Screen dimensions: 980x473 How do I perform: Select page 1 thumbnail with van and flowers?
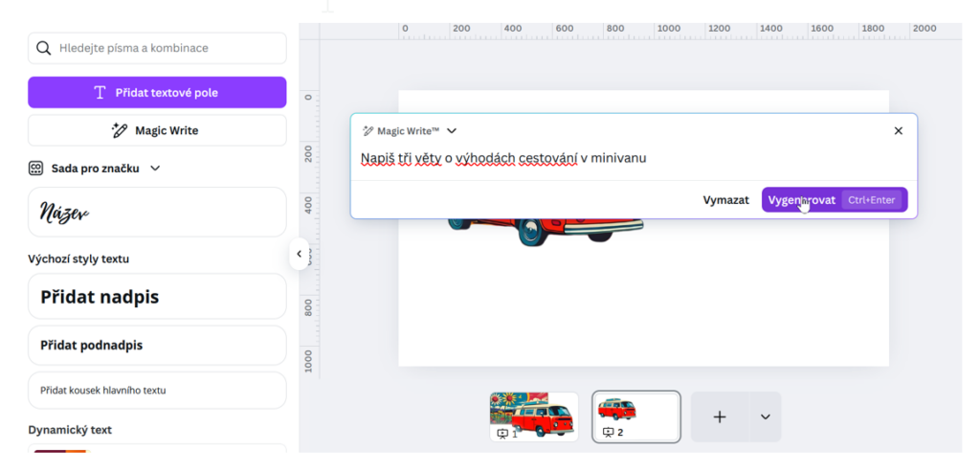tap(534, 417)
